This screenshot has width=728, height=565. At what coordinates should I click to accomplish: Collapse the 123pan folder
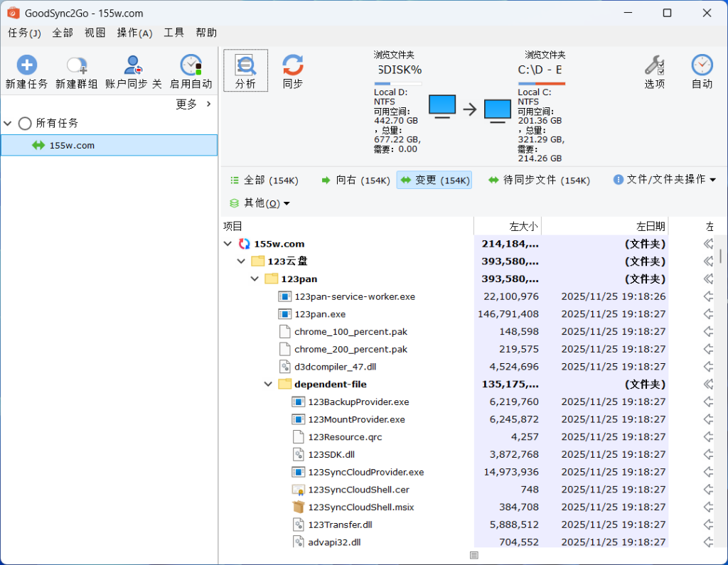click(x=255, y=279)
